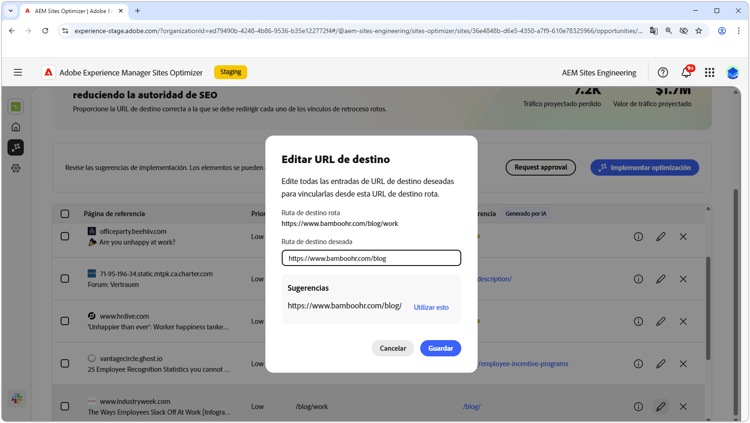This screenshot has width=750, height=423.
Task: Click the Generado por IA label
Action: coord(526,213)
